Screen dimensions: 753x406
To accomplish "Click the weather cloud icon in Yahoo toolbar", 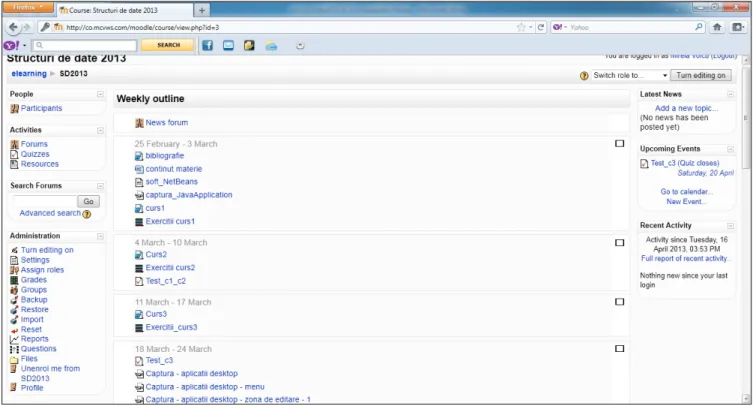I will point(271,46).
